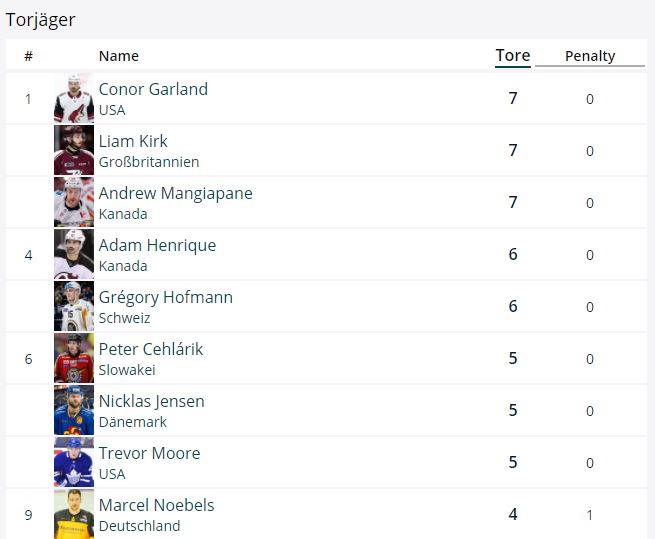The height and width of the screenshot is (539, 655).
Task: Open Grégory Hofmann's player photo
Action: [x=74, y=307]
